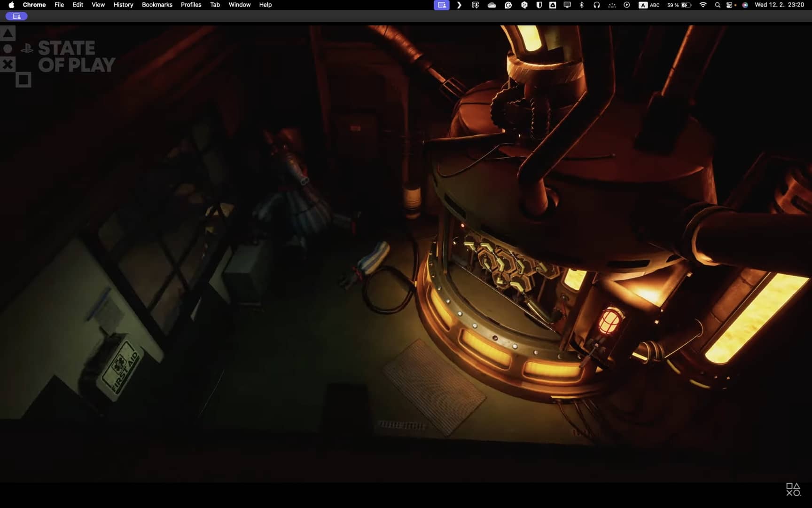Open the Chrome application menu
This screenshot has width=812, height=508.
click(34, 5)
